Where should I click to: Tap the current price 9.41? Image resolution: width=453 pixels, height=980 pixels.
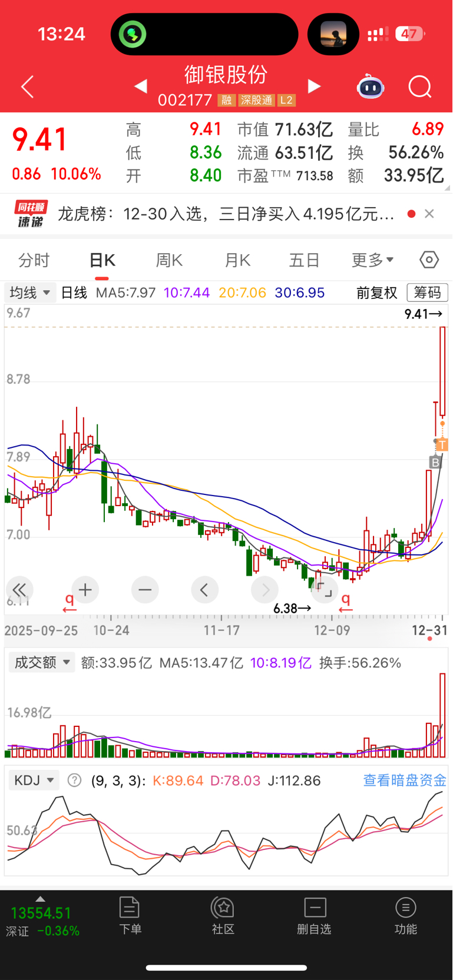click(40, 140)
